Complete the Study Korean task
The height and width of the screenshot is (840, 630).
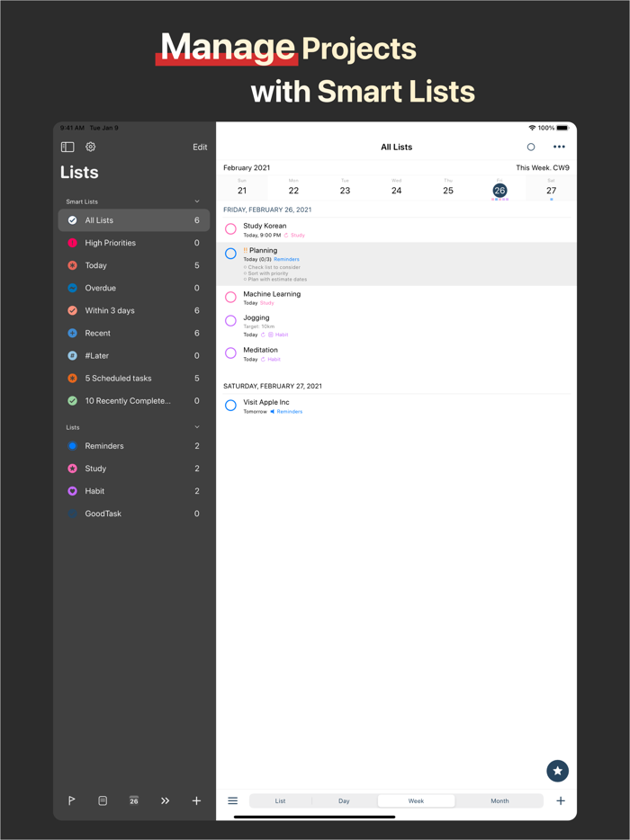tap(230, 229)
